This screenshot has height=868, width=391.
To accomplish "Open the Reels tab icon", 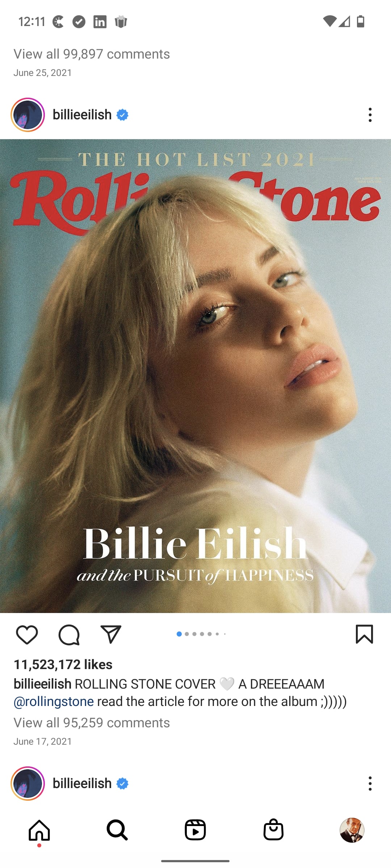I will point(195,830).
